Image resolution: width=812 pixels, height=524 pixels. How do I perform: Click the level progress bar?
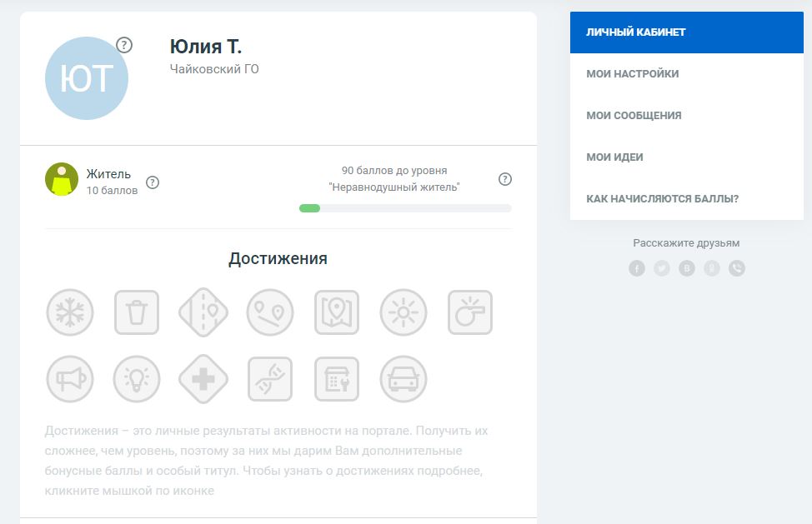405,208
